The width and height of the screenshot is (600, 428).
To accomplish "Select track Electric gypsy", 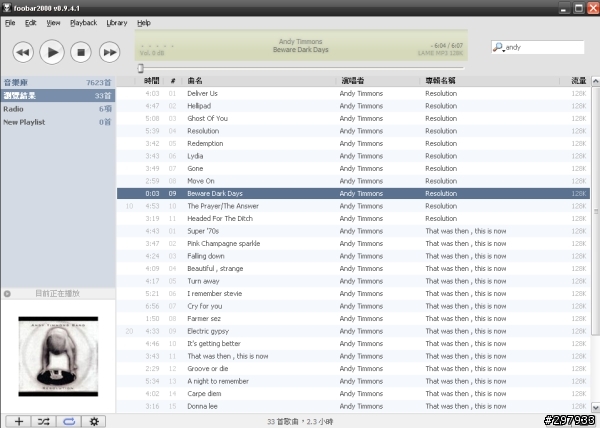I will (x=353, y=331).
